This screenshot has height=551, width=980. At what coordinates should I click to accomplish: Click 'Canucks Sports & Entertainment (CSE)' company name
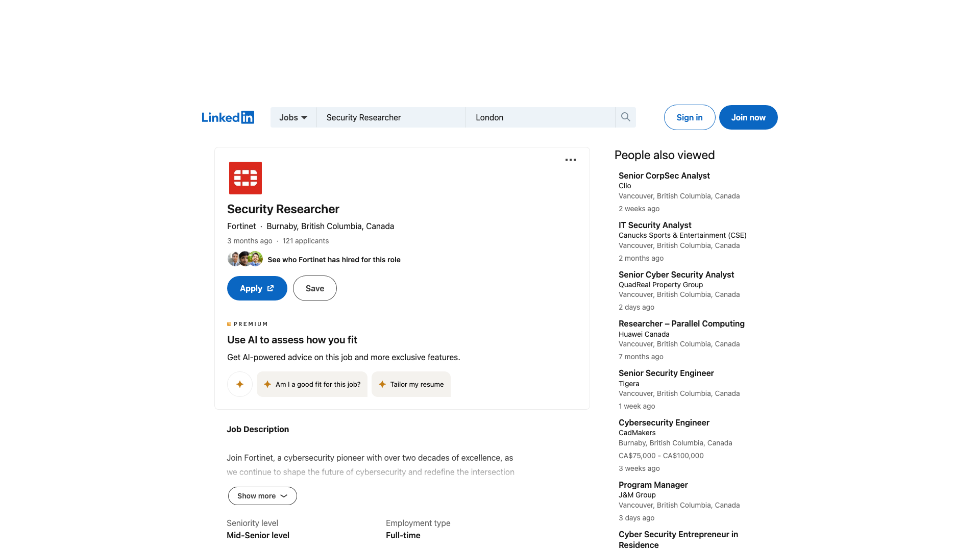tap(682, 235)
